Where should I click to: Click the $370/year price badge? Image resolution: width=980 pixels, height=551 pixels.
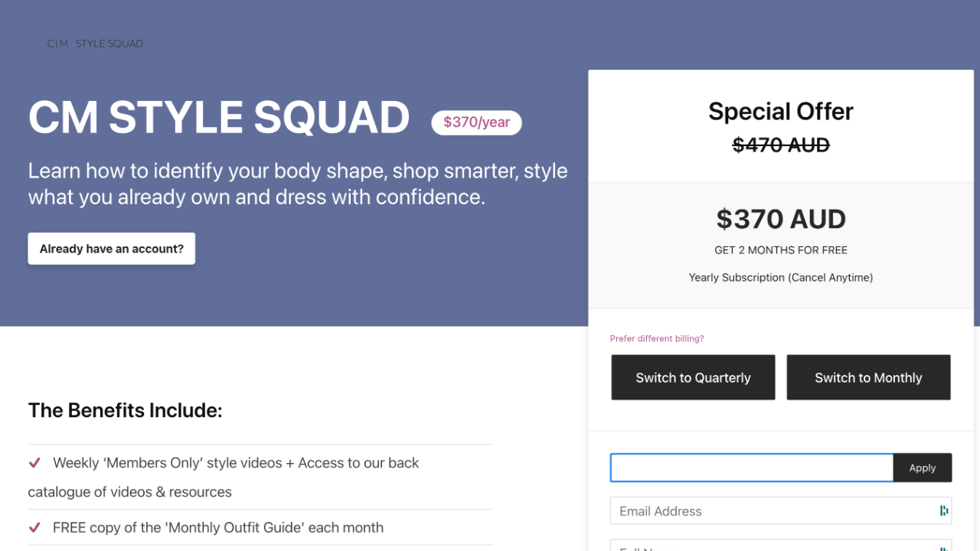point(476,122)
